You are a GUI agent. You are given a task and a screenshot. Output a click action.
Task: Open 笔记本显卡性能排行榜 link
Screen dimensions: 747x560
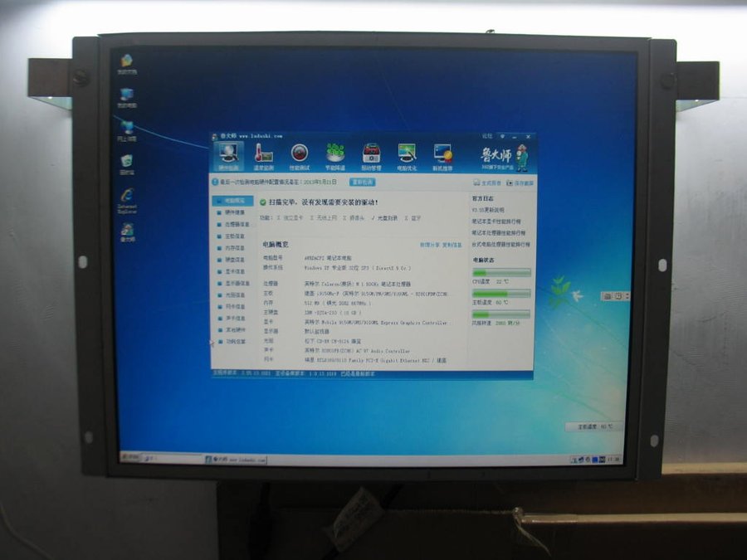(x=496, y=222)
